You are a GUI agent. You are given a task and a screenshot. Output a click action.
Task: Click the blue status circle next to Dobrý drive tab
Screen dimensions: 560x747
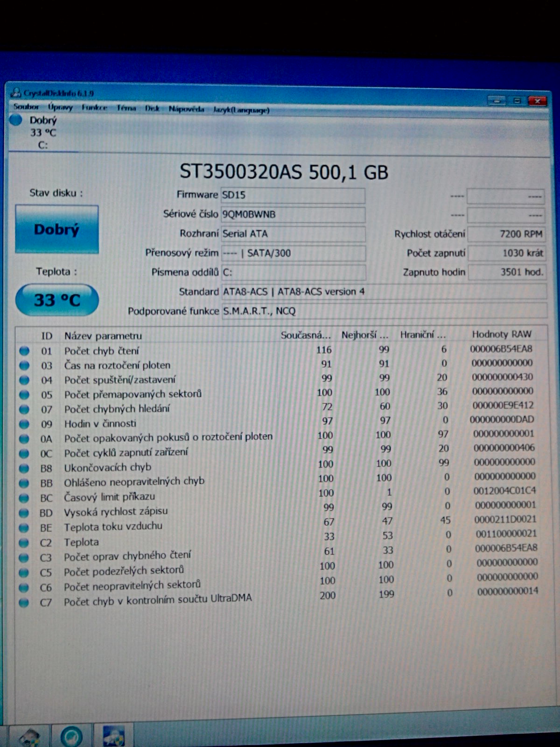coord(16,120)
